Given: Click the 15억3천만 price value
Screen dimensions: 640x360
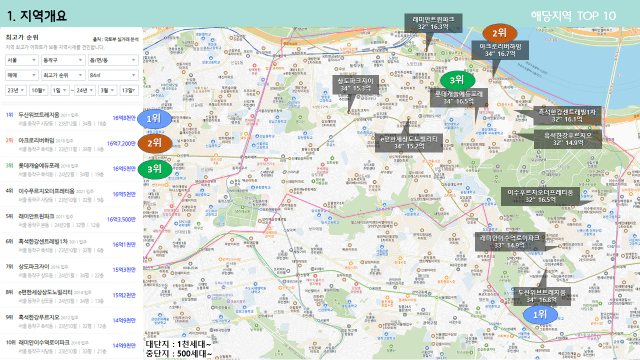Looking at the screenshot, I should pyautogui.click(x=124, y=270).
